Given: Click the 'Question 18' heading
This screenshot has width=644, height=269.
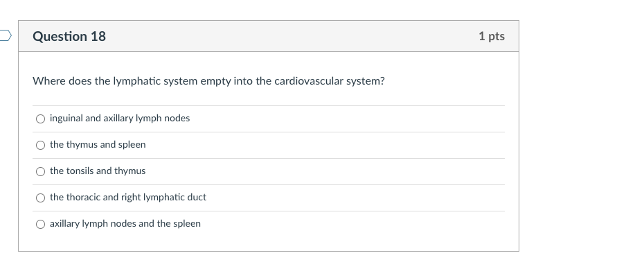Looking at the screenshot, I should click(69, 36).
